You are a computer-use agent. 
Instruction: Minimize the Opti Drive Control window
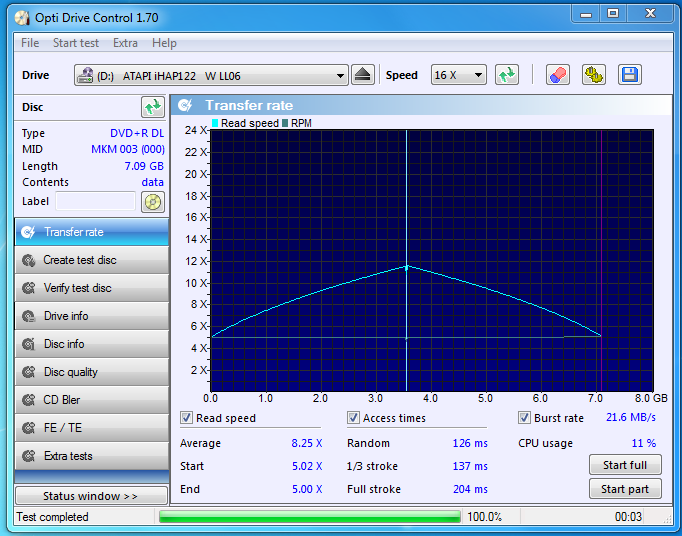[x=586, y=14]
